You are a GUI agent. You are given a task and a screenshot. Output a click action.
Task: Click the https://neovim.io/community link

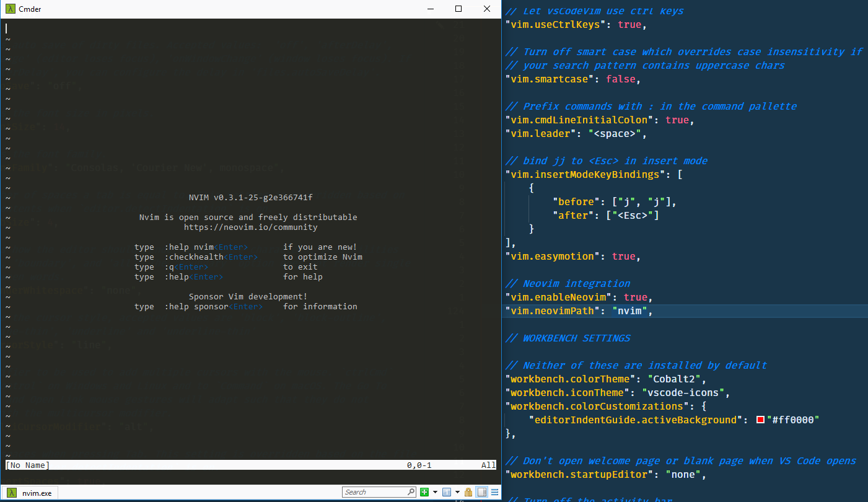250,227
